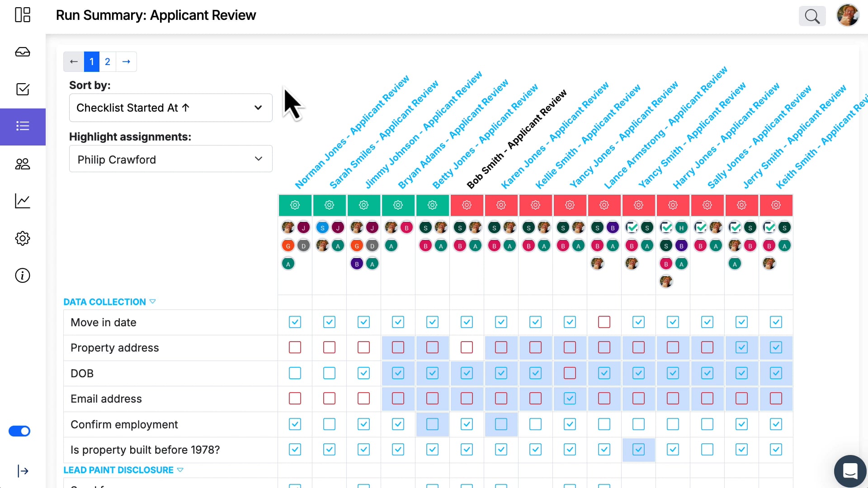This screenshot has width=868, height=488.
Task: Open the chat support bubble
Action: pos(850,471)
